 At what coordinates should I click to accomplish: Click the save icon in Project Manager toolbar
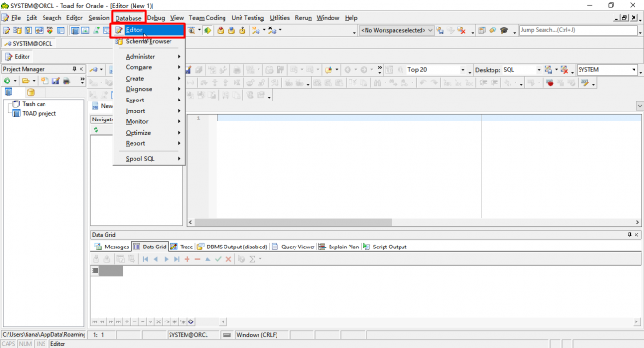(x=56, y=81)
